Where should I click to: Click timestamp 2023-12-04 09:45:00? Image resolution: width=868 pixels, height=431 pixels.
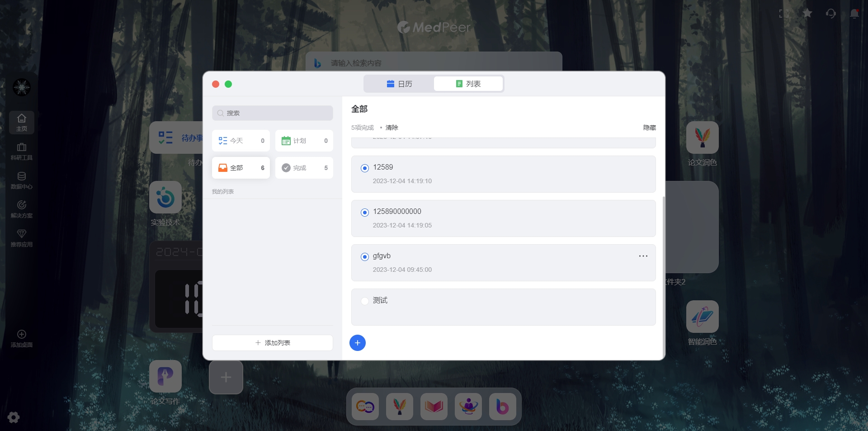pos(402,270)
